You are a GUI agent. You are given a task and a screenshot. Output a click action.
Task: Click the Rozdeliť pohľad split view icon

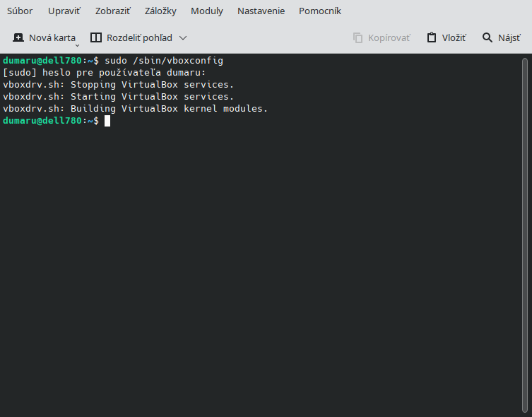pos(96,37)
